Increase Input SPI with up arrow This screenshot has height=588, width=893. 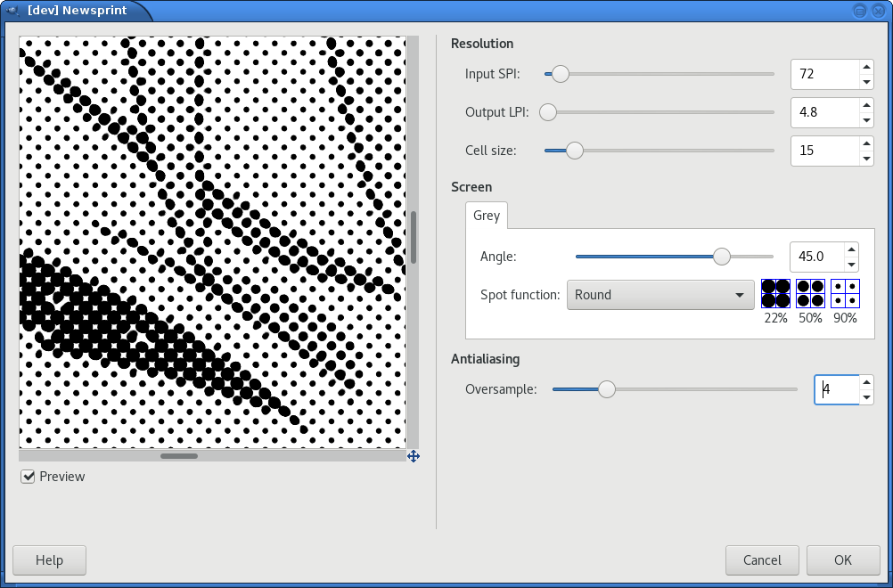tap(865, 66)
